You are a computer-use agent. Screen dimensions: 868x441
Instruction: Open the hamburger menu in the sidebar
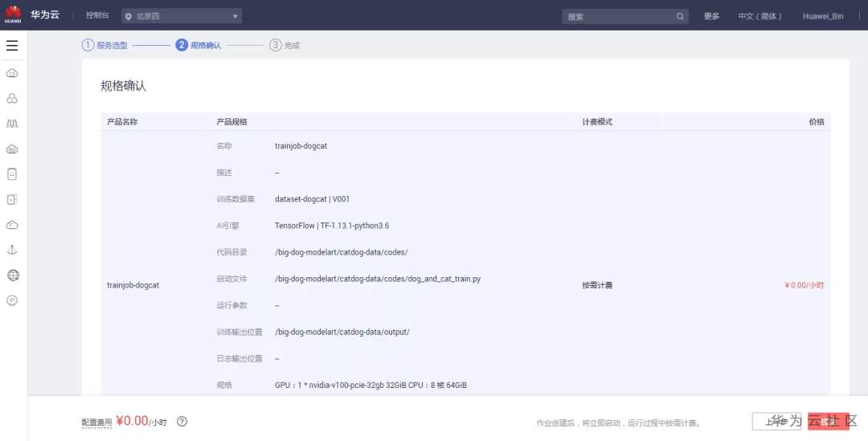click(12, 45)
